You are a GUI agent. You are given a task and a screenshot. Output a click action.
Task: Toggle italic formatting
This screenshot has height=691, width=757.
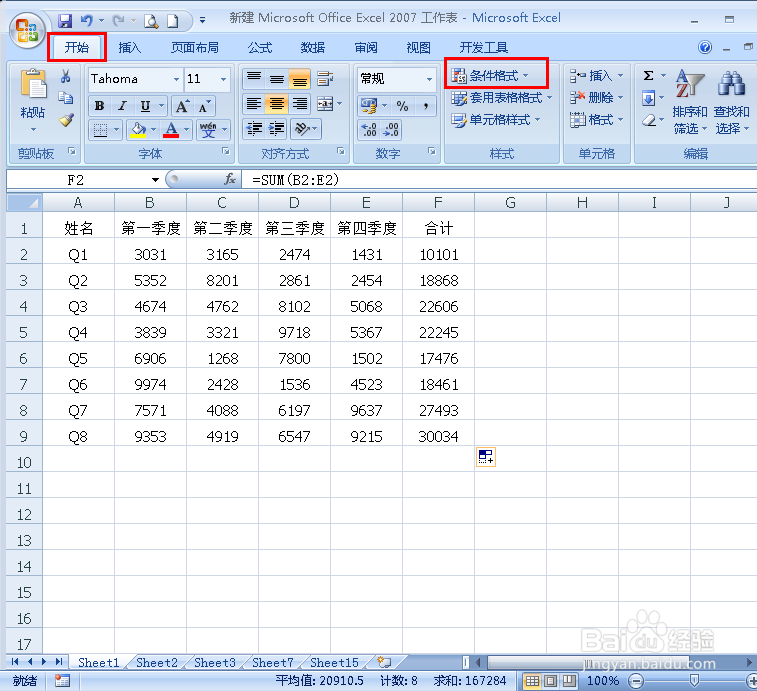(122, 106)
